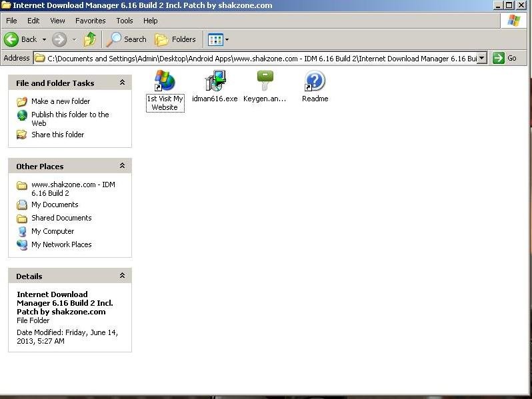The width and height of the screenshot is (532, 399).
Task: Click the Windows flag logo
Action: 514,21
